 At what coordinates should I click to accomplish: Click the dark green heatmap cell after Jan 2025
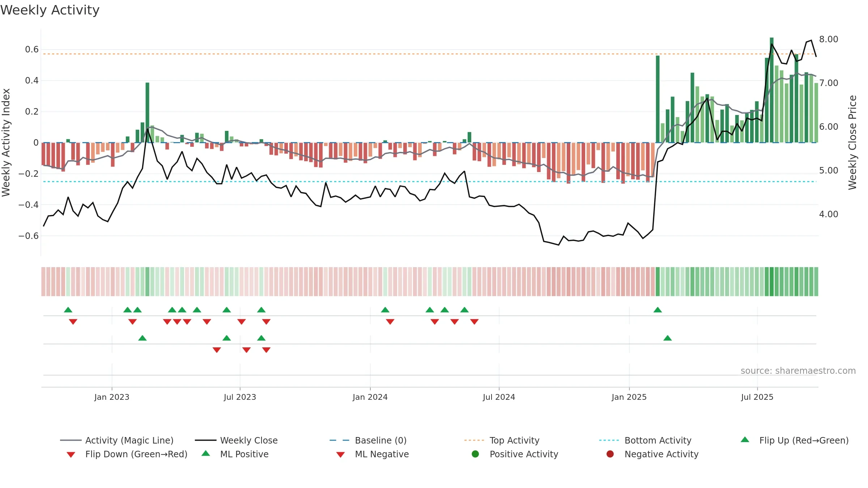658,282
